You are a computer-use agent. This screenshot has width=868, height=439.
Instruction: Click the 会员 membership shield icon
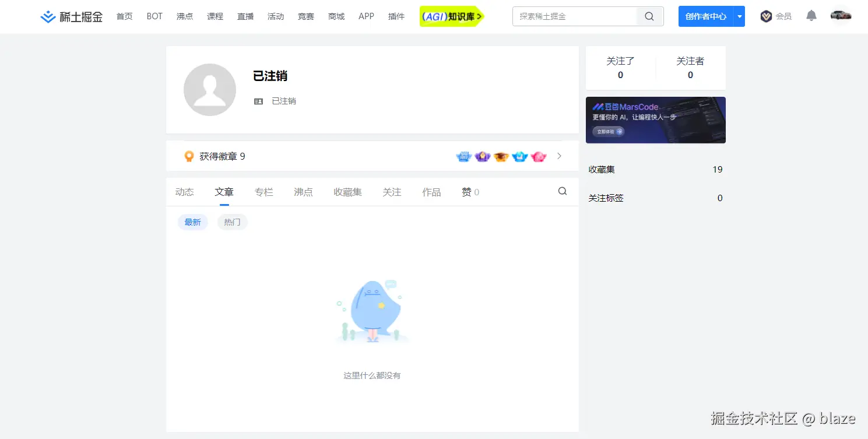(767, 16)
